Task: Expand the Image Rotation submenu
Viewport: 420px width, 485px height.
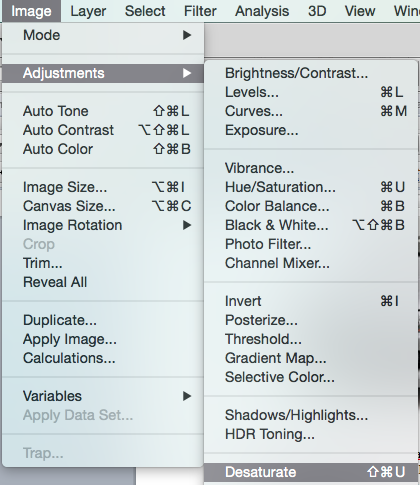Action: [x=103, y=225]
